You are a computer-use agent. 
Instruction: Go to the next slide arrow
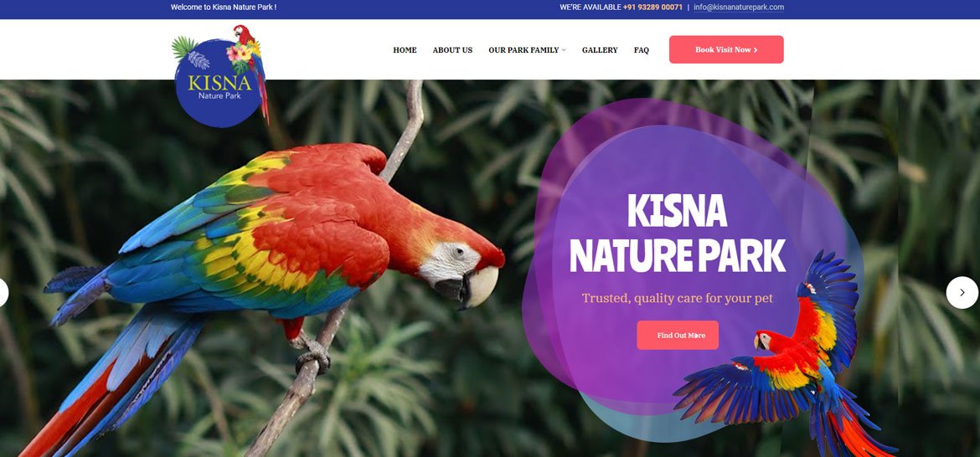(962, 292)
